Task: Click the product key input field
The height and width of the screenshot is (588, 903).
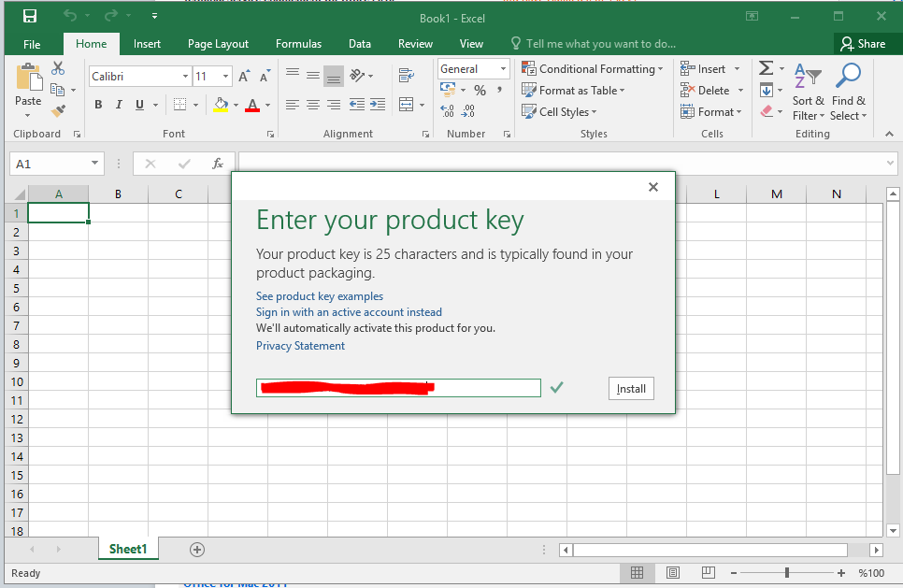Action: point(398,388)
